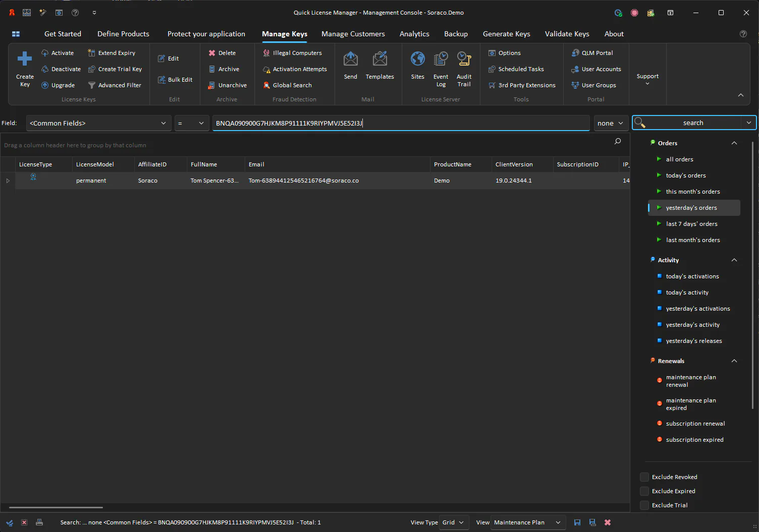Switch to Generate Keys tab

click(x=507, y=34)
